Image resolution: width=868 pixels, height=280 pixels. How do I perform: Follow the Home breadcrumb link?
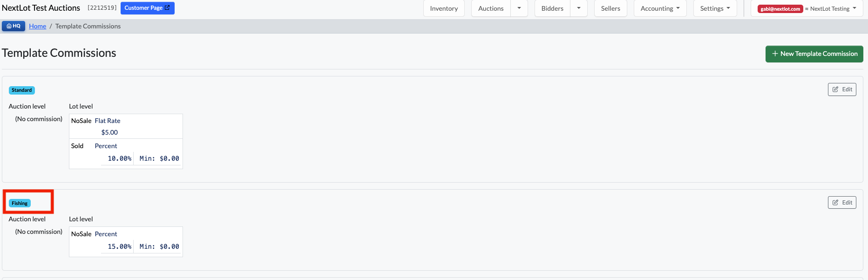click(x=38, y=26)
